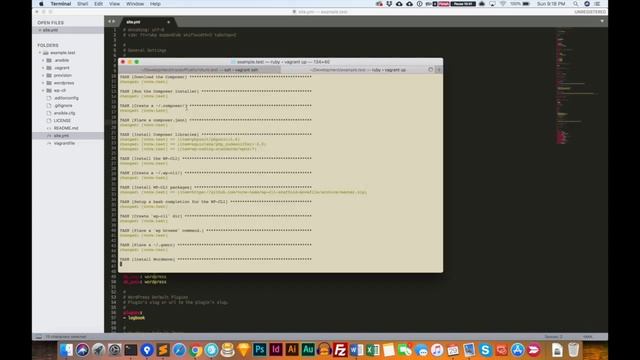Open the .gitignore file
This screenshot has width=640, height=360.
(x=63, y=105)
